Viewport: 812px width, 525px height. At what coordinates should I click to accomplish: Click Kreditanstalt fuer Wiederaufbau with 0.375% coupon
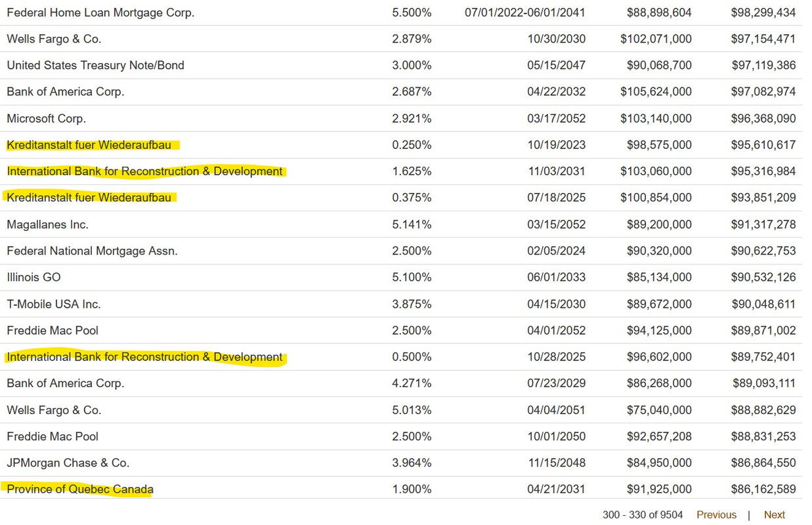[89, 198]
